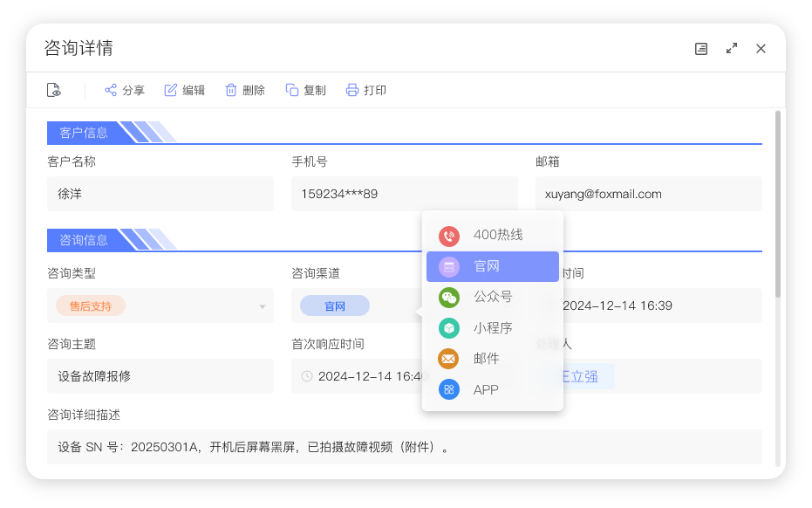Click the teal mini-program cube icon
This screenshot has height=508, width=812.
pyautogui.click(x=449, y=328)
